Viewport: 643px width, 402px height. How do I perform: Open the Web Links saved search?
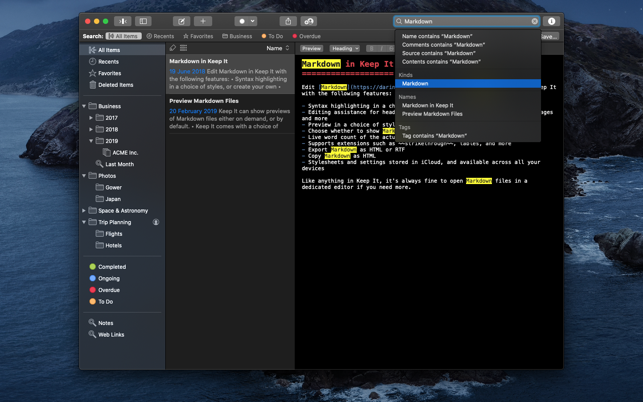122,334
